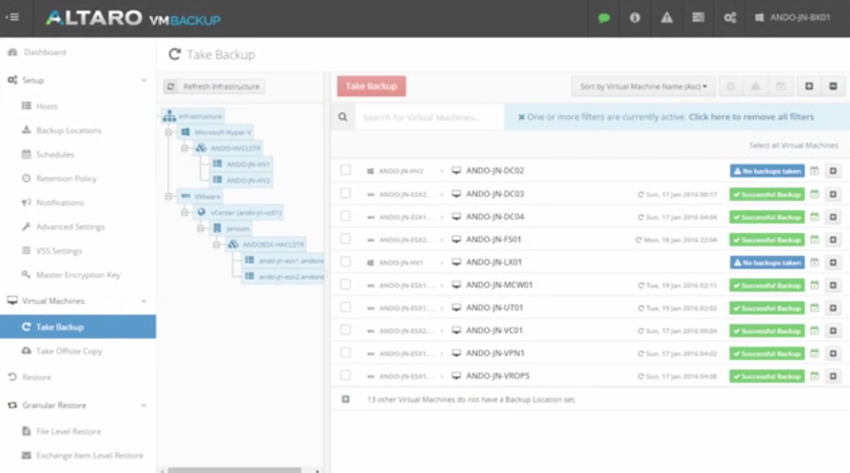Screen dimensions: 850x473
Task: Click here to remove all filters
Action: (751, 117)
